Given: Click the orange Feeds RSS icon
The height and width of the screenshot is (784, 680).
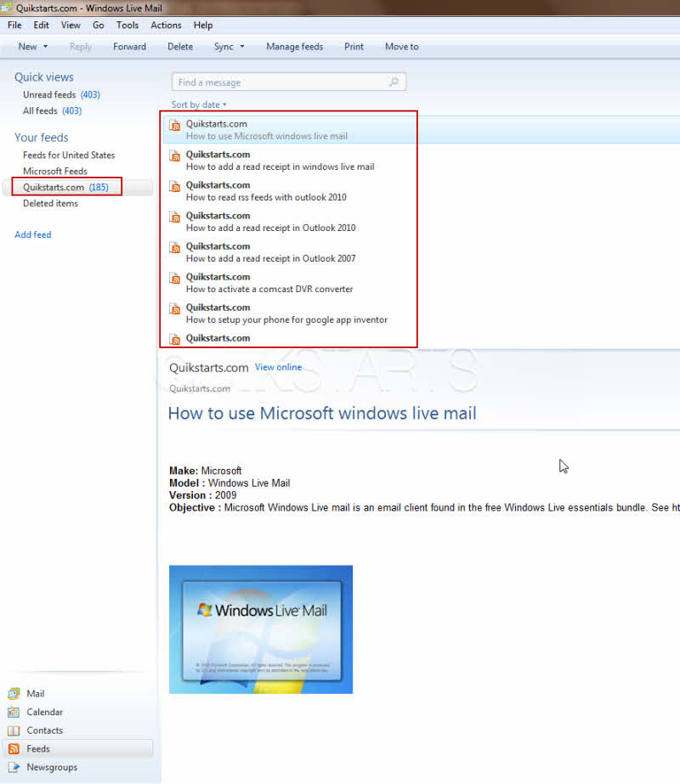Looking at the screenshot, I should coord(14,749).
